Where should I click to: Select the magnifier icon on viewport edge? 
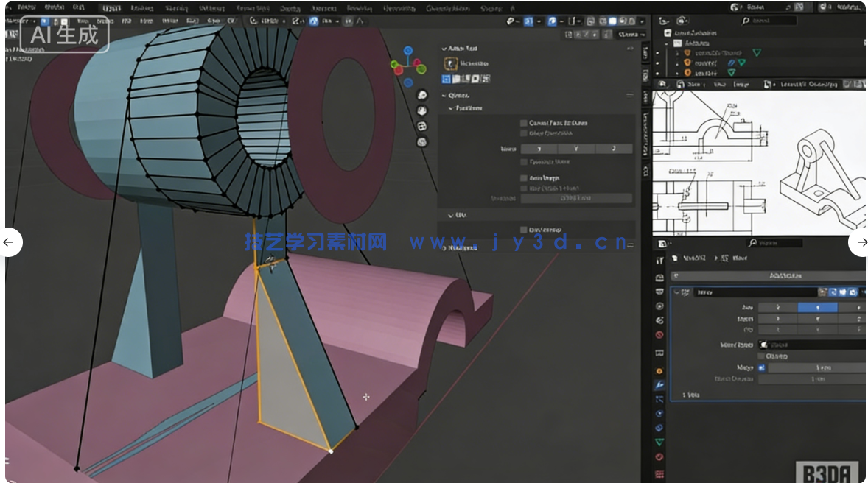coord(421,96)
